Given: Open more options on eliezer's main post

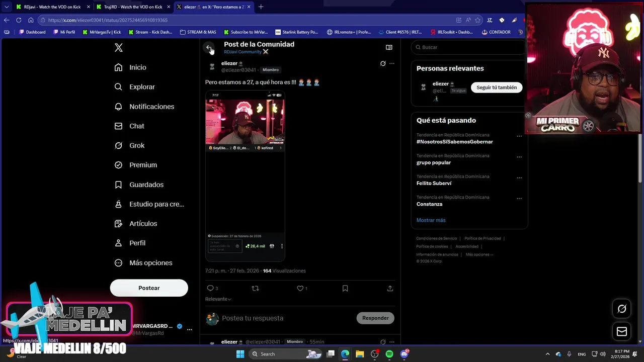Looking at the screenshot, I should pyautogui.click(x=392, y=63).
